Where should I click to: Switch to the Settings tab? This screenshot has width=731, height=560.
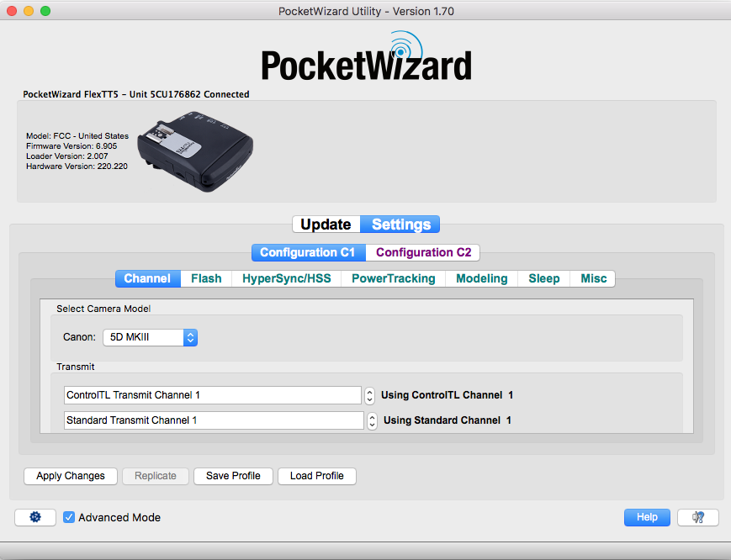400,225
